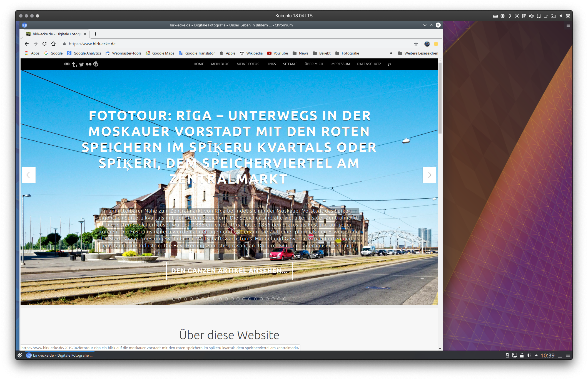
Task: Select the first slideshow pagination dot
Action: (174, 299)
